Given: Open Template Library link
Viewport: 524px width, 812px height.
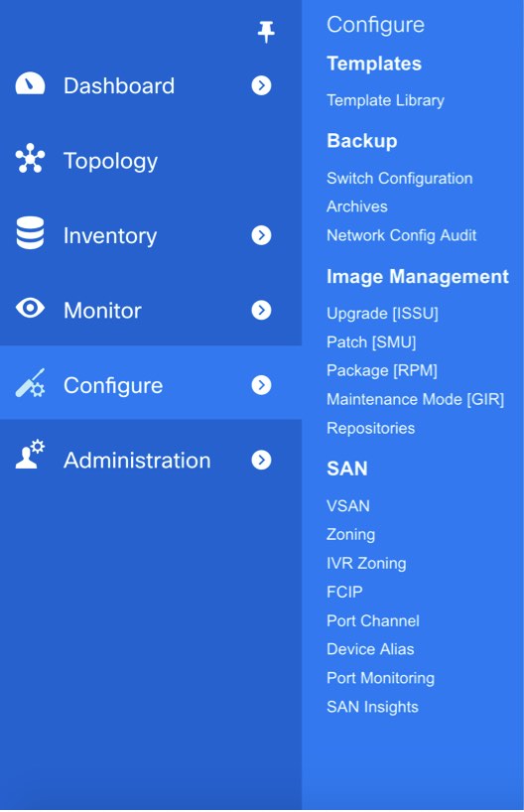Looking at the screenshot, I should point(385,100).
